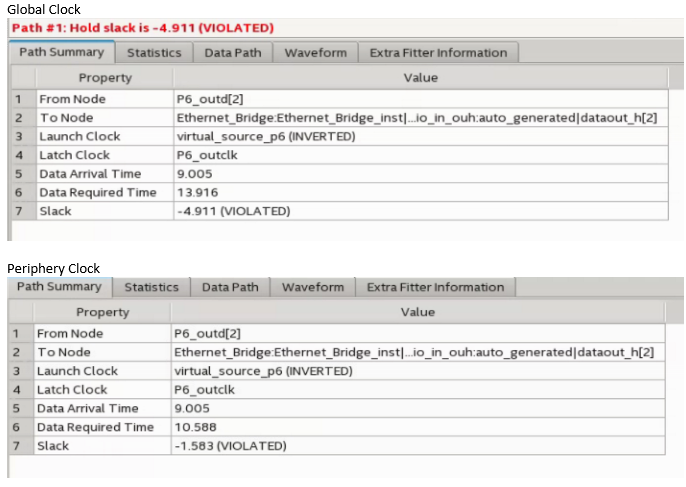Image resolution: width=686 pixels, height=487 pixels.
Task: Click Data Required Time value 10.588
Action: [x=195, y=427]
